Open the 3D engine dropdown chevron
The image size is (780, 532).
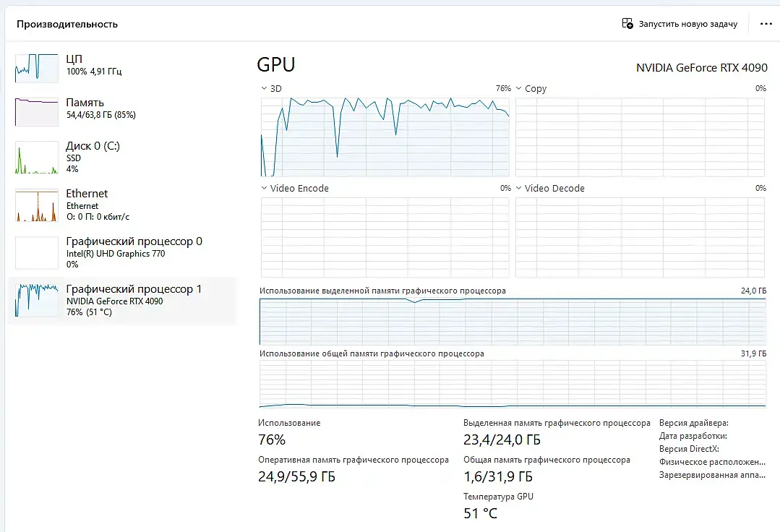264,88
